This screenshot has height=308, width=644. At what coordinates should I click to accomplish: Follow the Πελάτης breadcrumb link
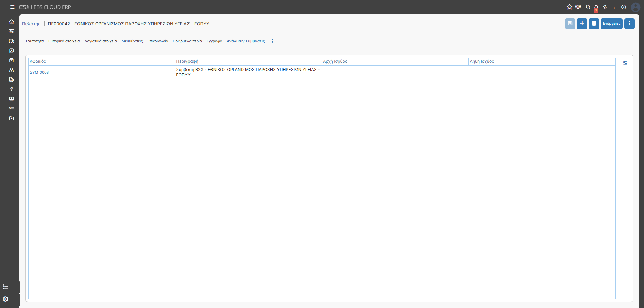[31, 24]
